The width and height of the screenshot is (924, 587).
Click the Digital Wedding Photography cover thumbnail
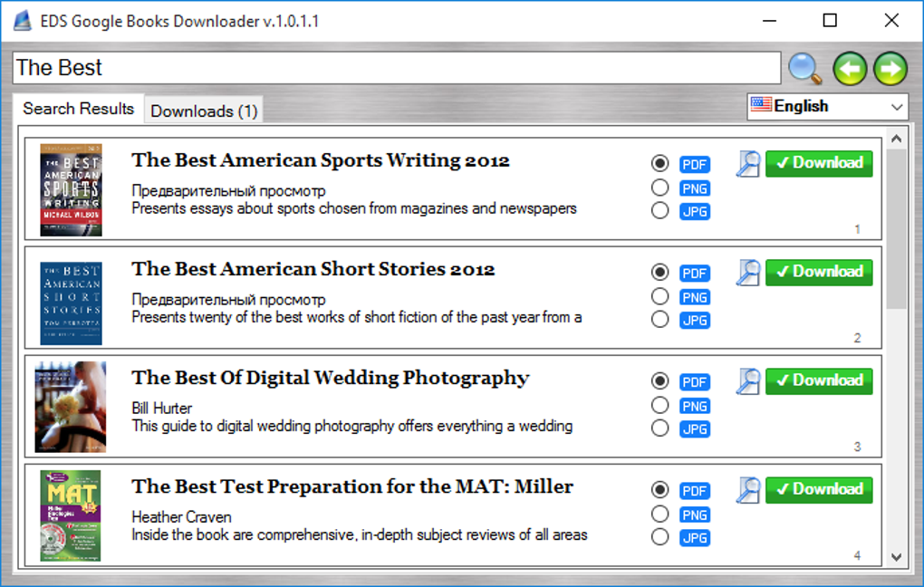pos(70,407)
